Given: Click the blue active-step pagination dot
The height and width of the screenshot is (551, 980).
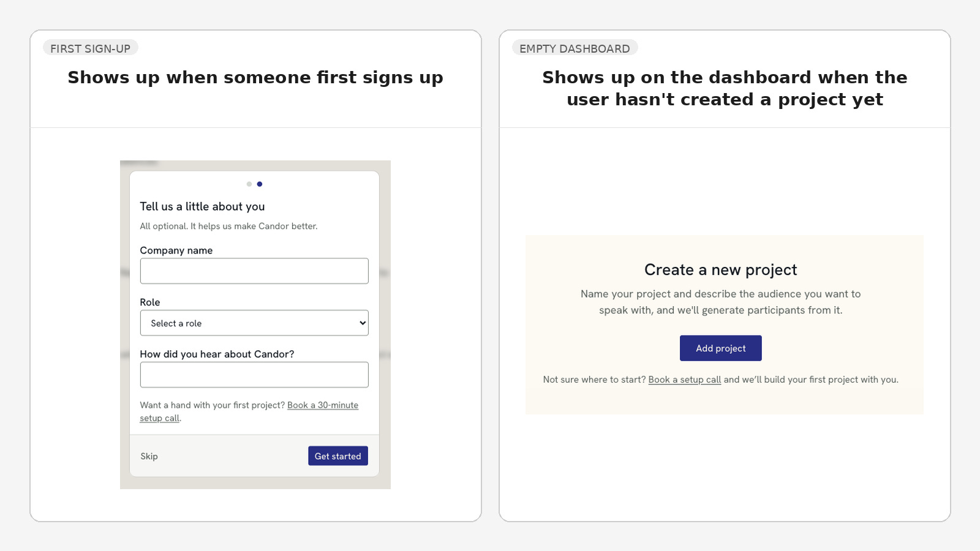Looking at the screenshot, I should pyautogui.click(x=260, y=184).
